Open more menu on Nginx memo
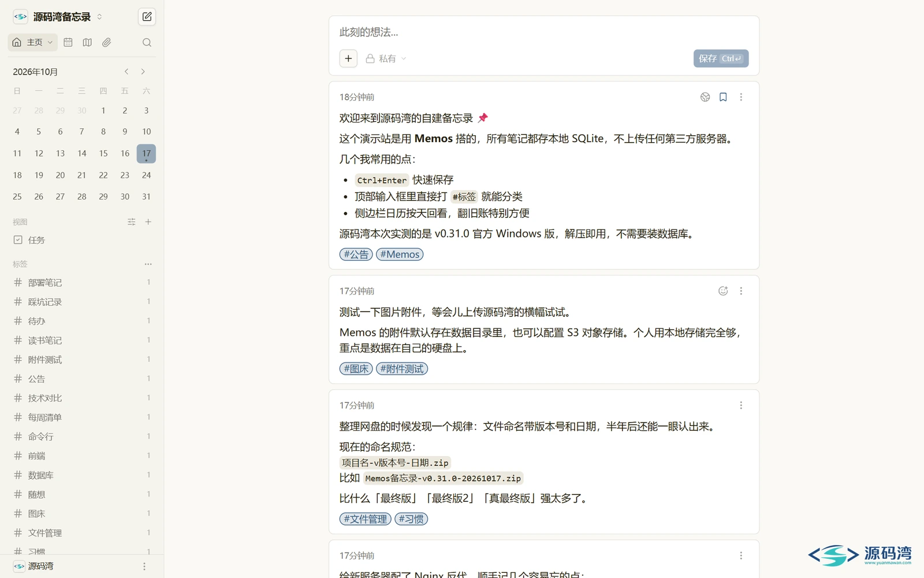924x578 pixels. tap(741, 556)
